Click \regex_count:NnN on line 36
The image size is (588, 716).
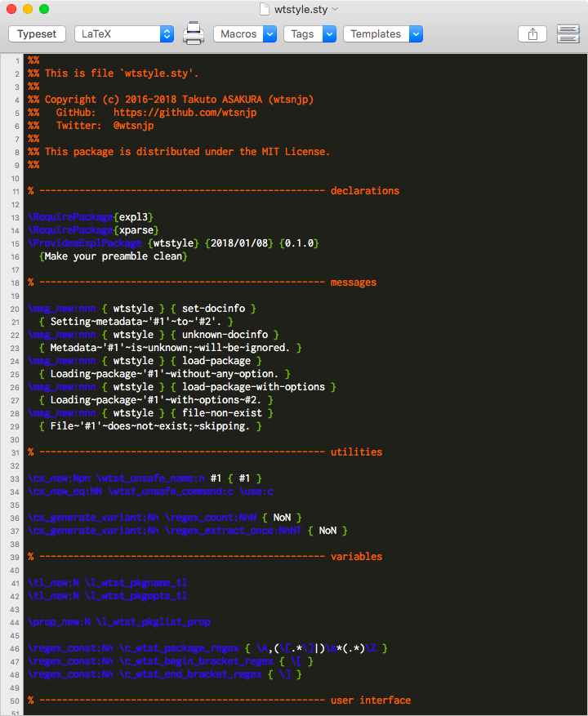pyautogui.click(x=211, y=518)
